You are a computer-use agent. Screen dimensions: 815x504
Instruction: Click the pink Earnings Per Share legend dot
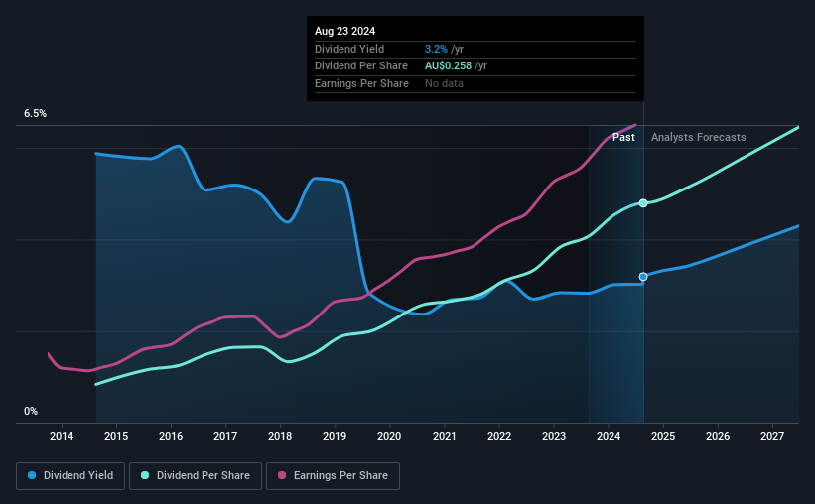282,475
